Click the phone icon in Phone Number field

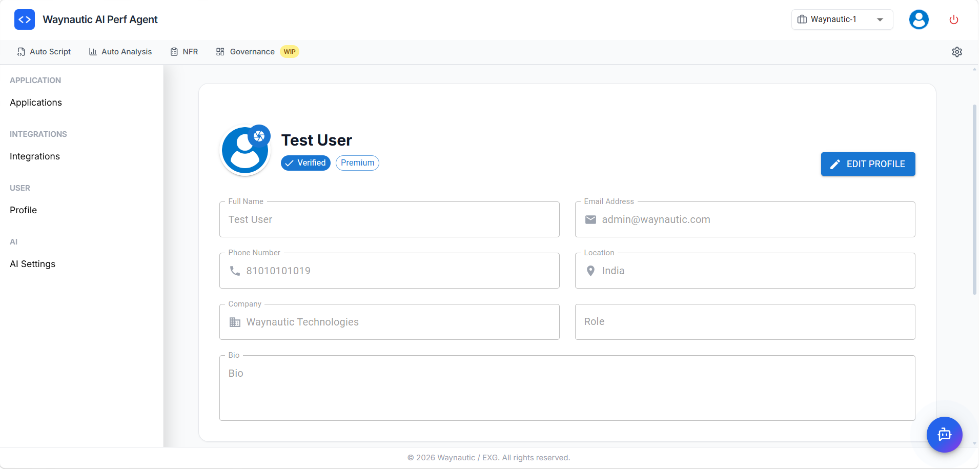(235, 271)
